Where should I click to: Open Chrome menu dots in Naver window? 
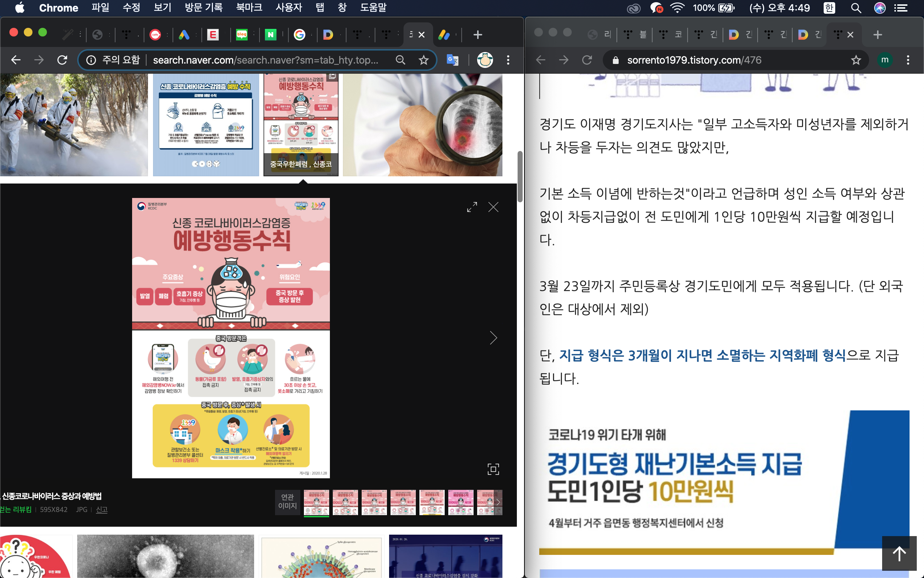point(508,60)
